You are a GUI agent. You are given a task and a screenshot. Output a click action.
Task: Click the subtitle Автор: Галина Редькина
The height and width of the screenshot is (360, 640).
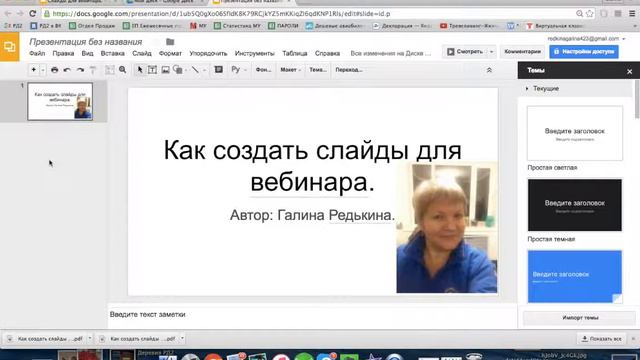312,215
